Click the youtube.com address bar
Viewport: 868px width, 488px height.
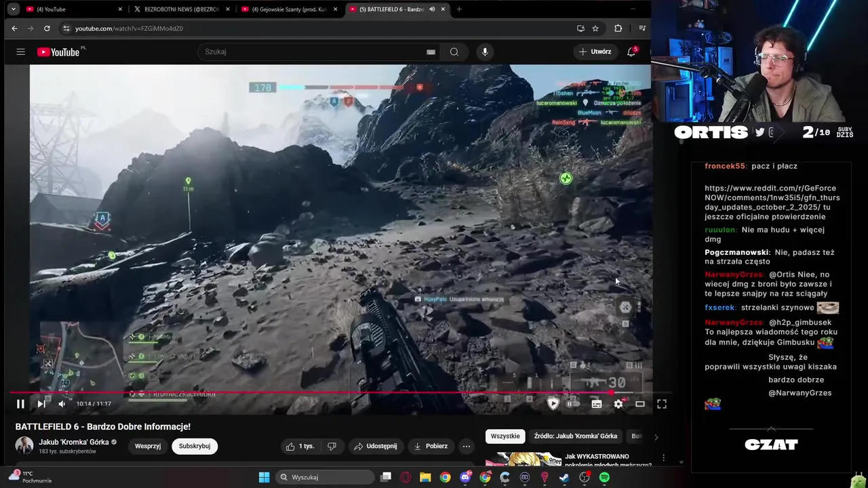pos(319,28)
